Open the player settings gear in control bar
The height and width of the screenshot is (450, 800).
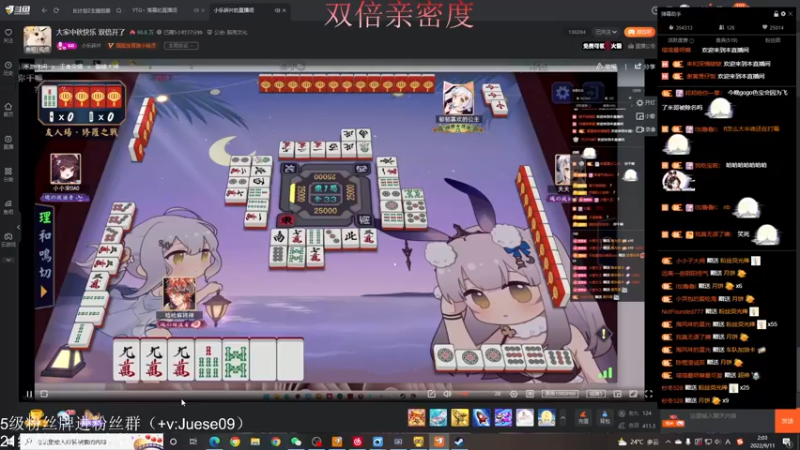click(514, 394)
